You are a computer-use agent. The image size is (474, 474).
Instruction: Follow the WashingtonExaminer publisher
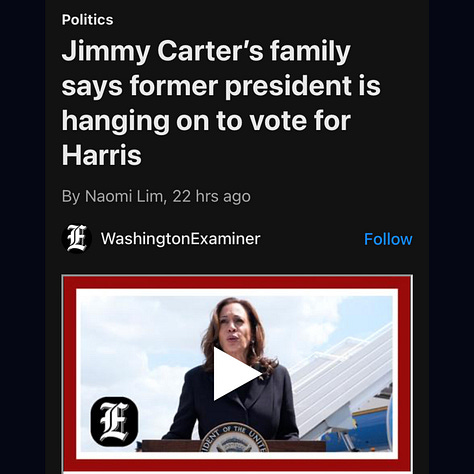pyautogui.click(x=388, y=239)
